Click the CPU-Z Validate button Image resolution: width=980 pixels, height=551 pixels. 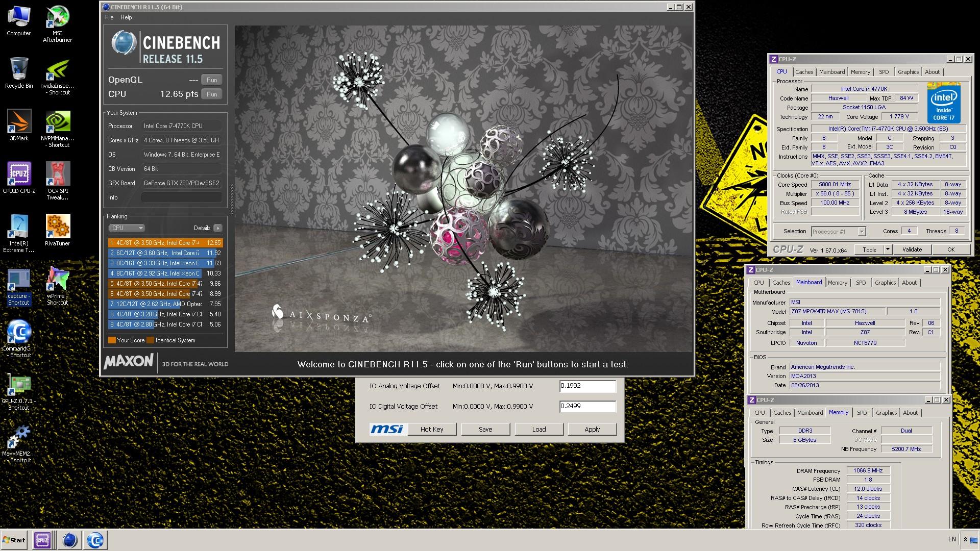click(912, 250)
